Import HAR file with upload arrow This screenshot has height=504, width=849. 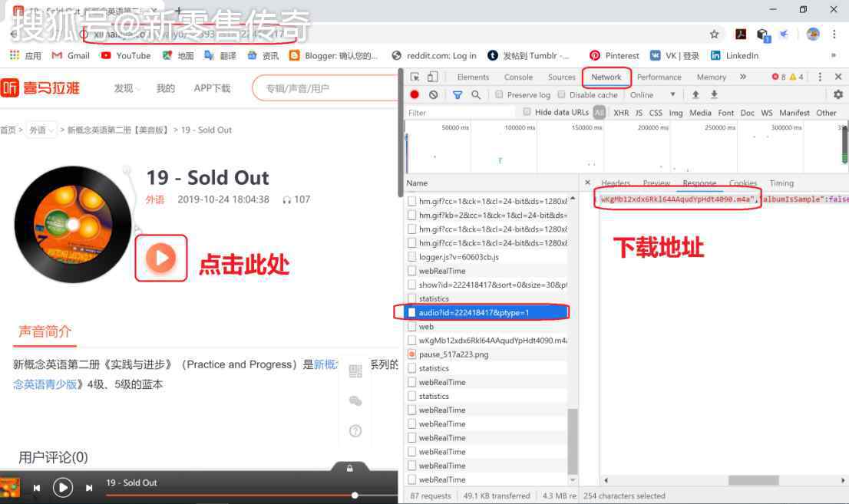point(695,94)
